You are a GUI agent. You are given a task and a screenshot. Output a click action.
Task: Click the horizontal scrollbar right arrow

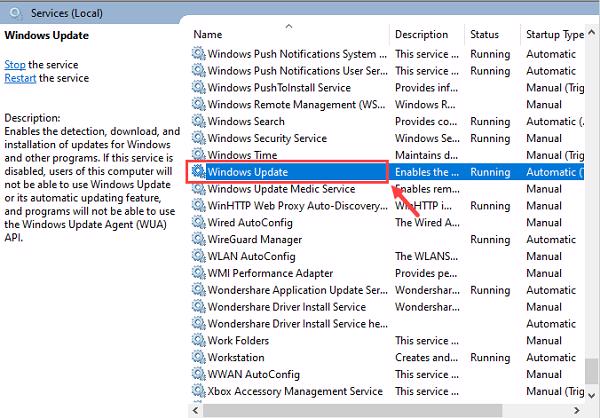click(x=577, y=410)
